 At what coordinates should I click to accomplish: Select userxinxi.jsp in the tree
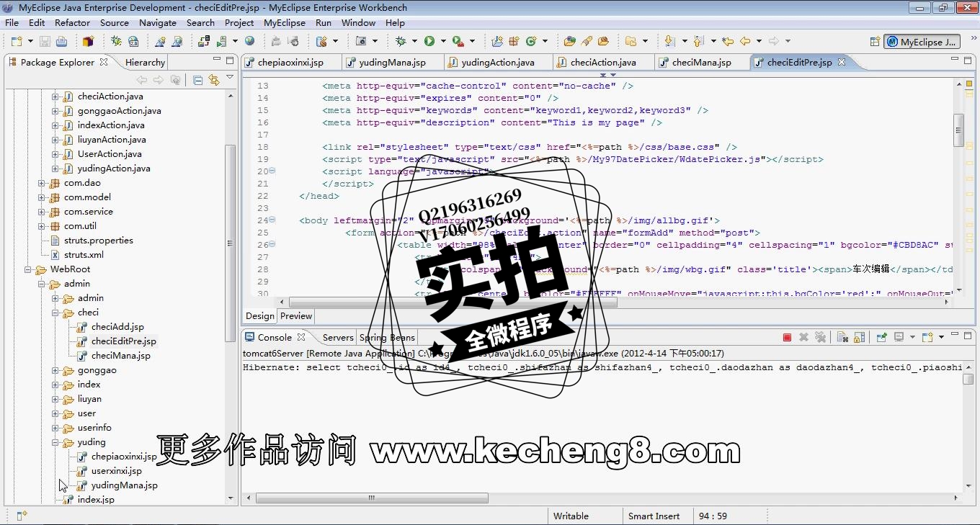(x=116, y=471)
